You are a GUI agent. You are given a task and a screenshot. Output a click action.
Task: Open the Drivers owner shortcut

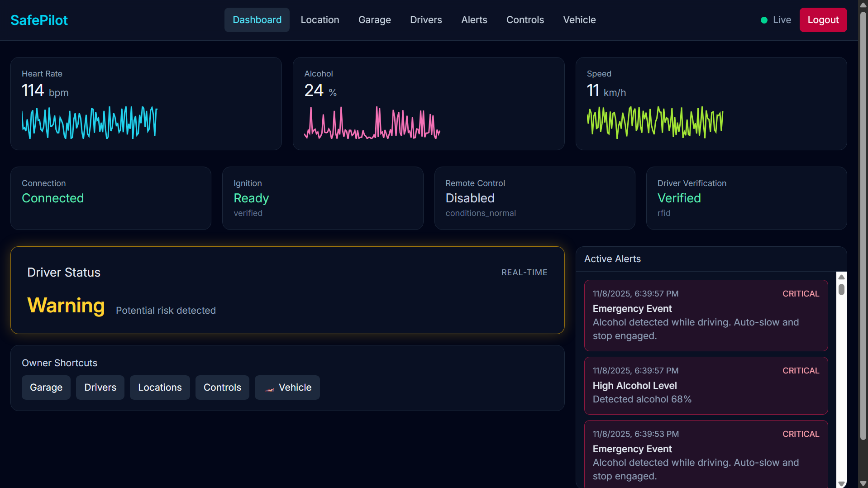pos(100,388)
